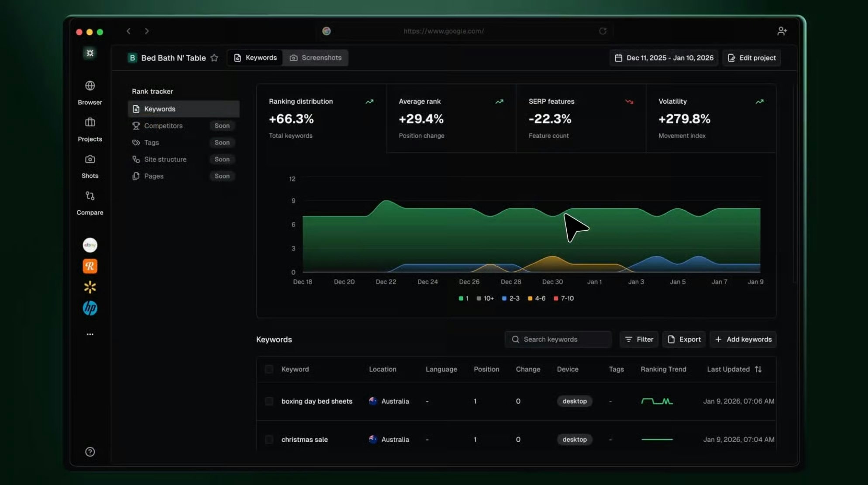The width and height of the screenshot is (868, 485).
Task: Open the Compare icon in sidebar
Action: pyautogui.click(x=90, y=196)
